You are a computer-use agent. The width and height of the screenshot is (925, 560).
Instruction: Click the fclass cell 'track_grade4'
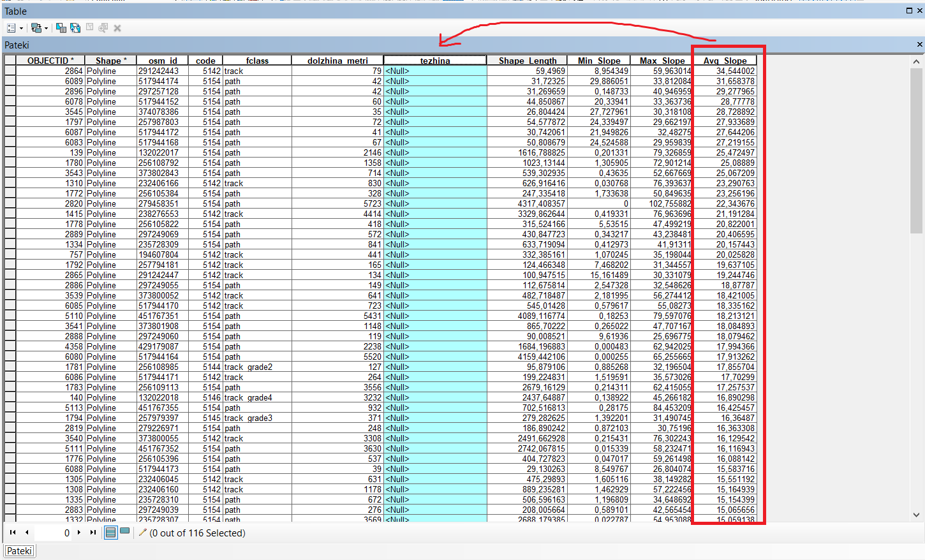click(x=257, y=397)
